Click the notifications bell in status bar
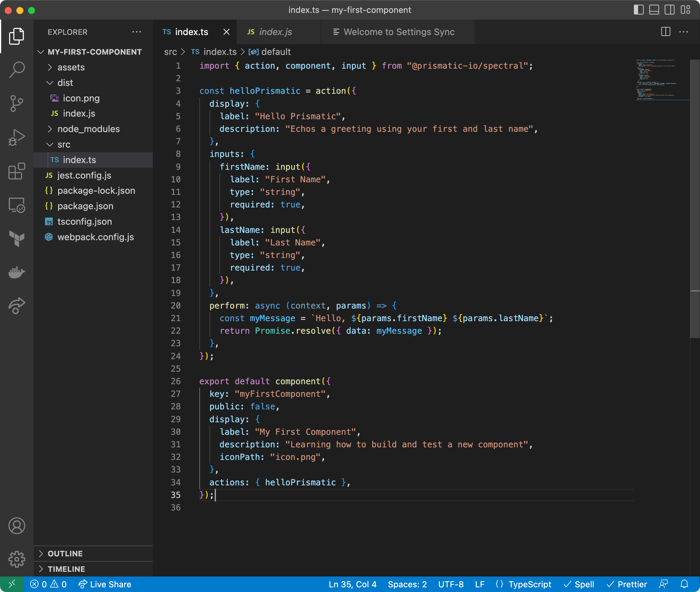Image resolution: width=700 pixels, height=592 pixels. point(685,584)
